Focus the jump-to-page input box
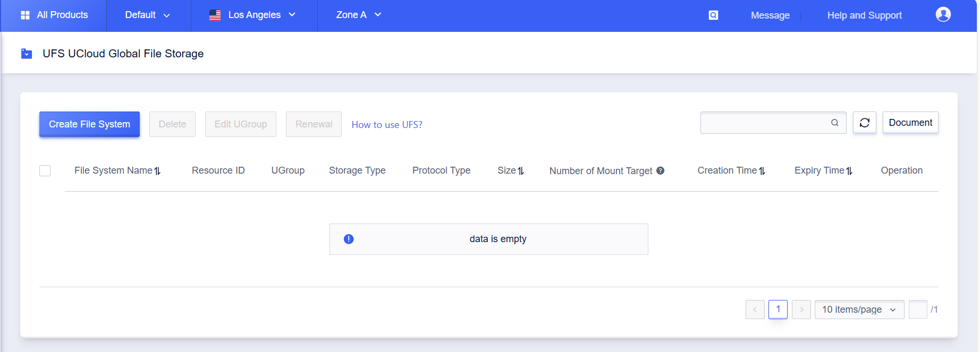 pos(918,310)
